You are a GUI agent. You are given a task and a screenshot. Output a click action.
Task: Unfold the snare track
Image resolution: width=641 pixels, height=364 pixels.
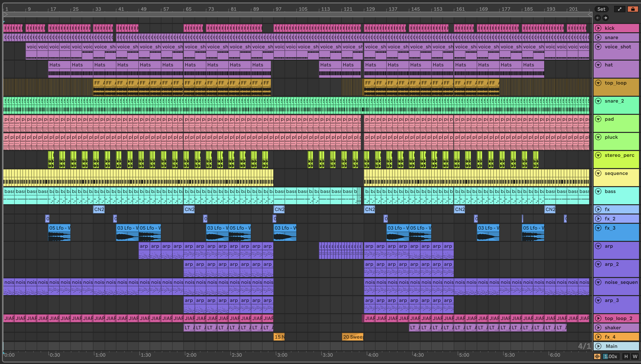point(598,38)
